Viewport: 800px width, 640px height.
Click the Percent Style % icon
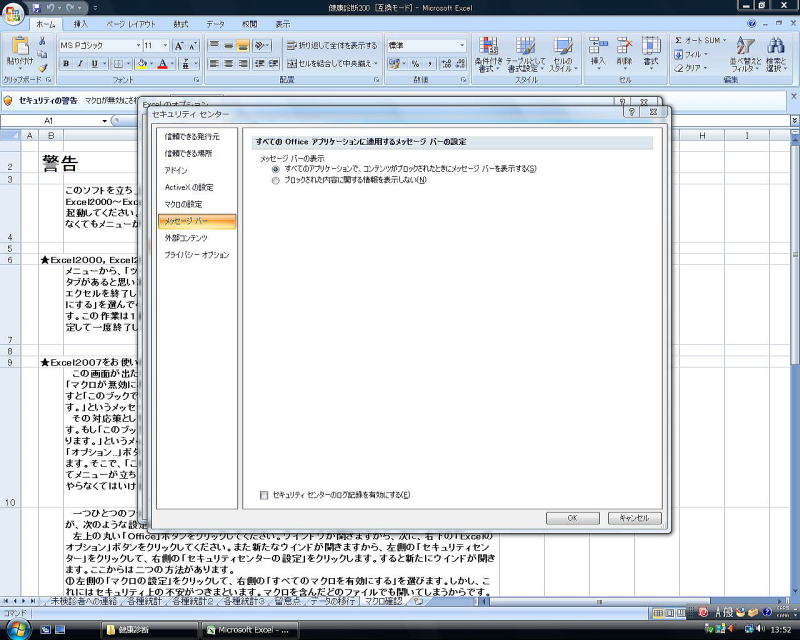coord(415,64)
